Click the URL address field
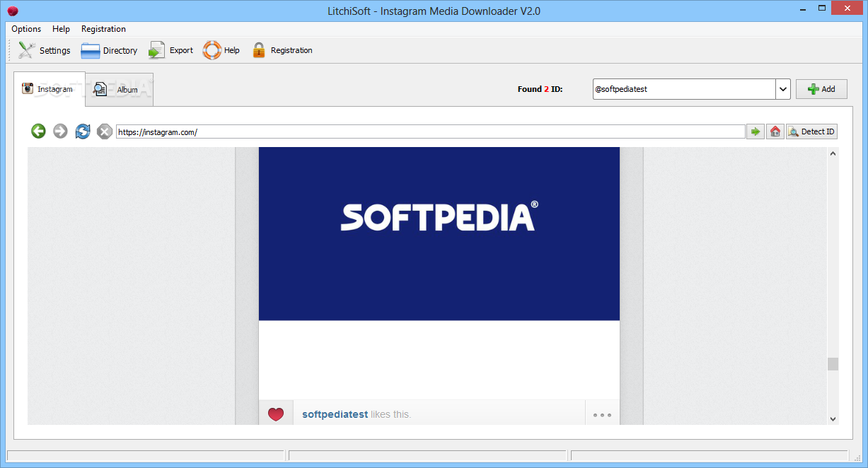The width and height of the screenshot is (868, 468). 430,131
